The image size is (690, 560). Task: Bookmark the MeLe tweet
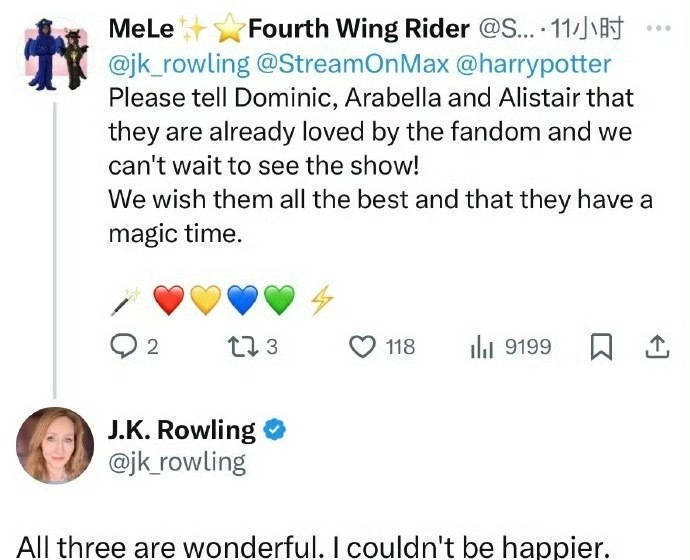pos(602,347)
